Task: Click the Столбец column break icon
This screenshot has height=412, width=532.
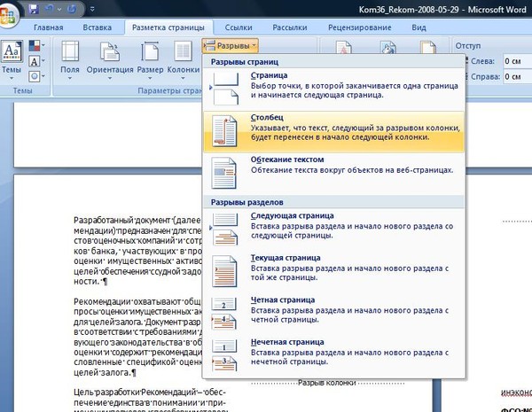Action: coord(224,131)
